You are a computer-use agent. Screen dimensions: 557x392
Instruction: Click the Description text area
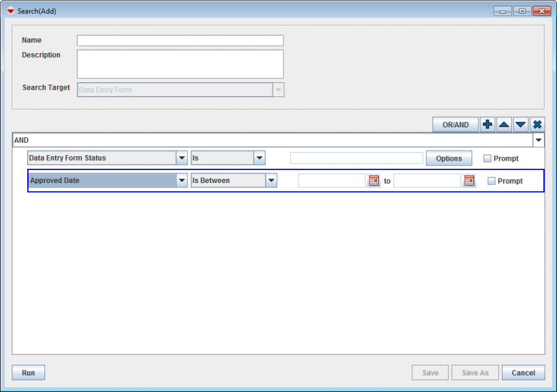click(180, 64)
